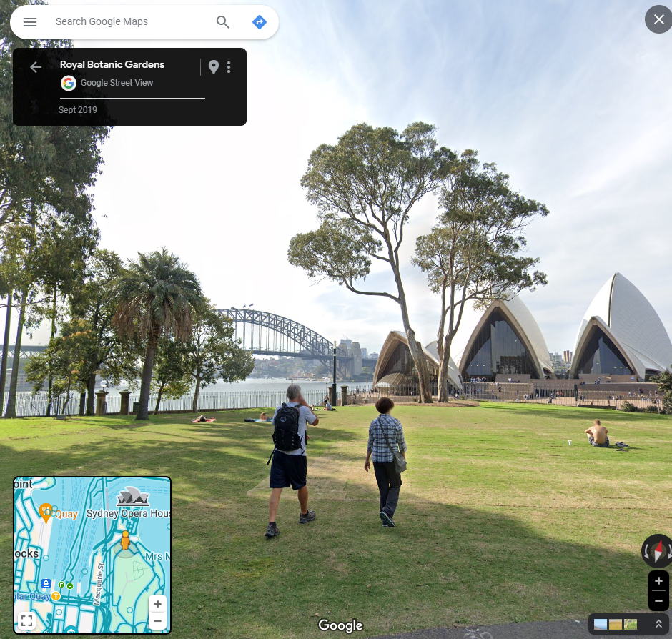Select the orange field imagery thumbnail
Screen dimensions: 672x639
tap(615, 624)
